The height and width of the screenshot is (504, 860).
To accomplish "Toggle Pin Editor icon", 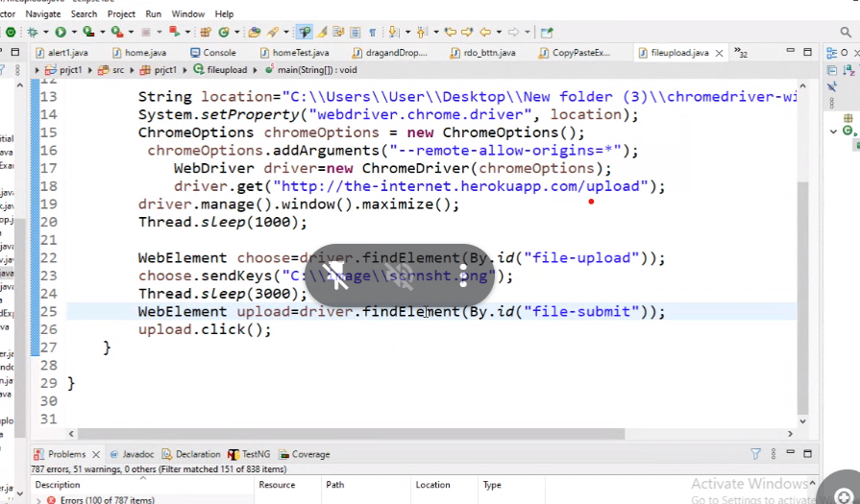I will coord(547,33).
